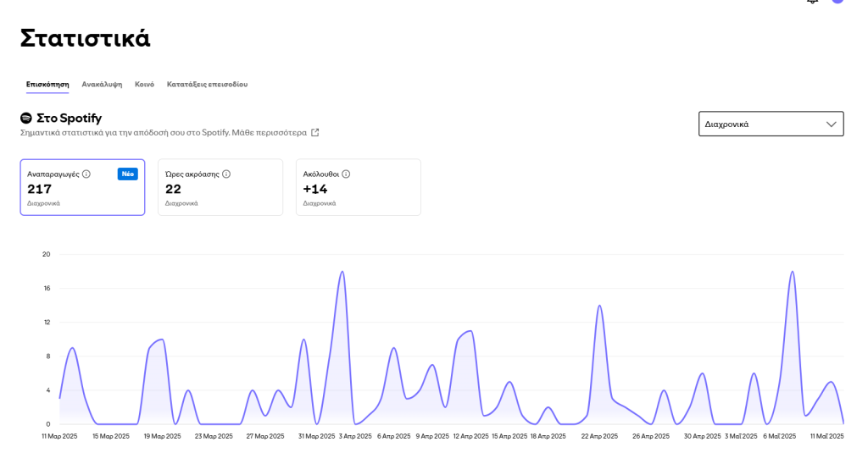868x453 pixels.
Task: Click the blue Νέο badge
Action: tap(128, 174)
